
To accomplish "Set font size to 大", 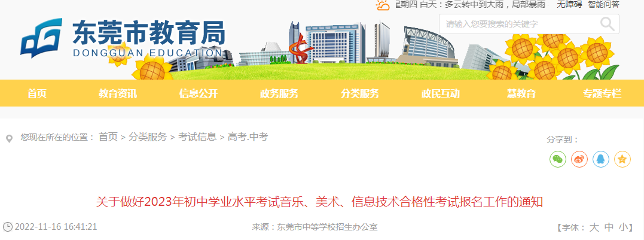I will click(x=594, y=227).
